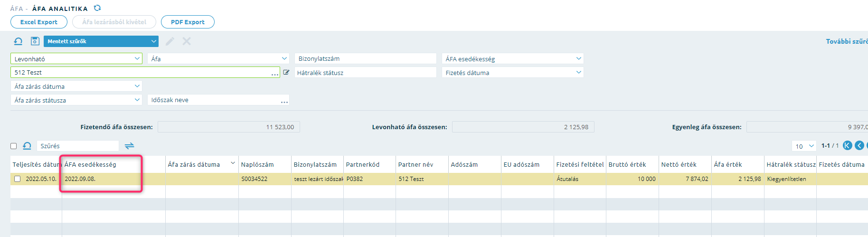Sort by the Fizetési feltétel column header
Viewport: 868px width, 237px height.
coord(580,164)
